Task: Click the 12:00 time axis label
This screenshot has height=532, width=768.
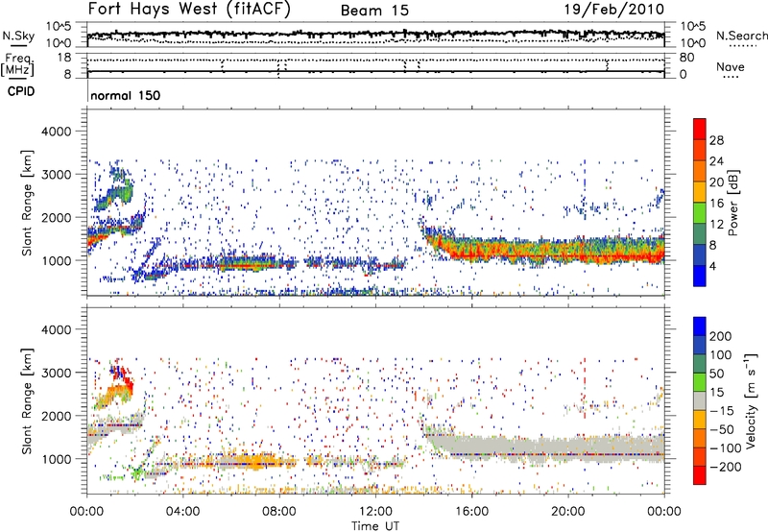Action: click(375, 512)
